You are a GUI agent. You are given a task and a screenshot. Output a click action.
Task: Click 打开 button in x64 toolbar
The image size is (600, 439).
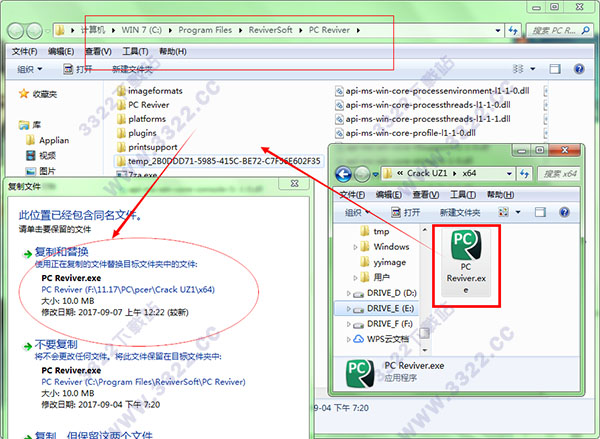point(406,212)
